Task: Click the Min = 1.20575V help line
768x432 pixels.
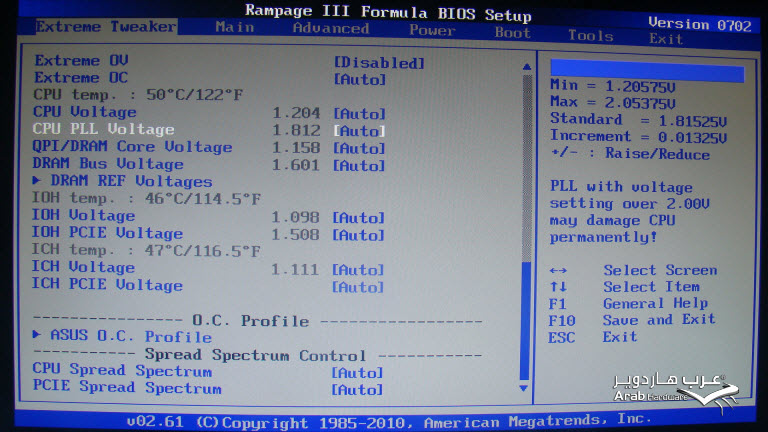Action: click(x=613, y=86)
